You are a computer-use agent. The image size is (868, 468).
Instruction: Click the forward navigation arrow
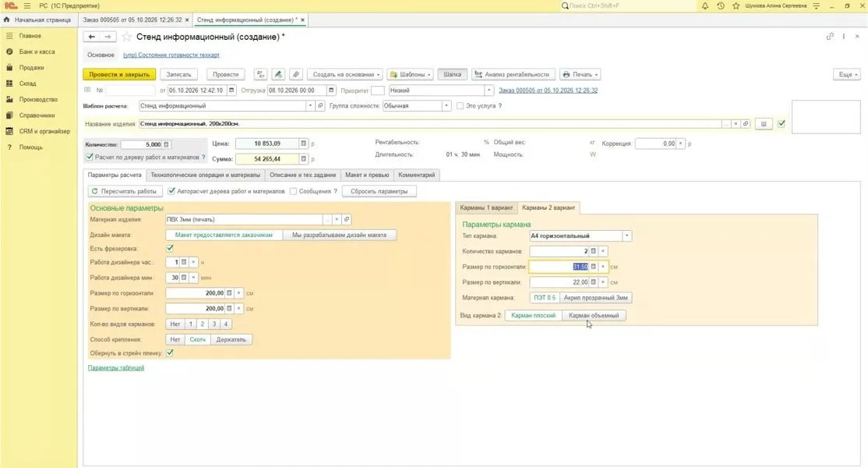108,37
